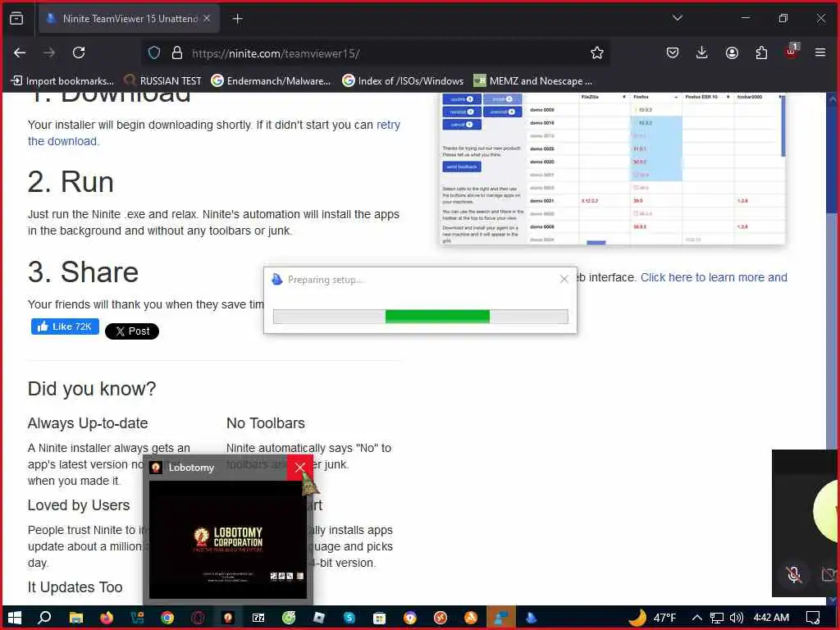This screenshot has width=840, height=630.
Task: Click the Lobotomy Corporation preview thumbnail
Action: pos(228,540)
